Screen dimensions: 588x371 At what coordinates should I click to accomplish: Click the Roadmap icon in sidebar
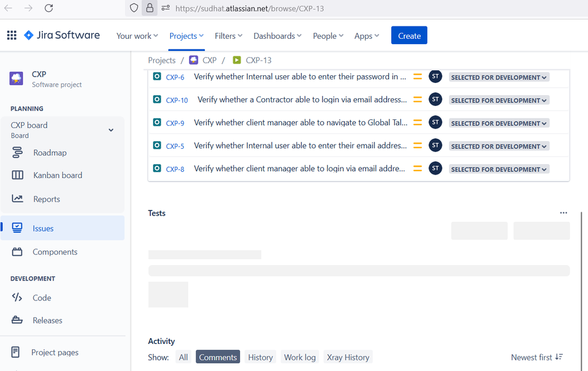click(17, 152)
